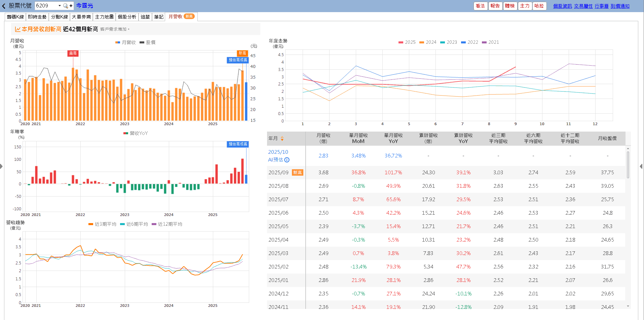Viewport: 644px width, 320px height.
Task: Click the revenue table vertical scrollbar thumb
Action: (628, 165)
